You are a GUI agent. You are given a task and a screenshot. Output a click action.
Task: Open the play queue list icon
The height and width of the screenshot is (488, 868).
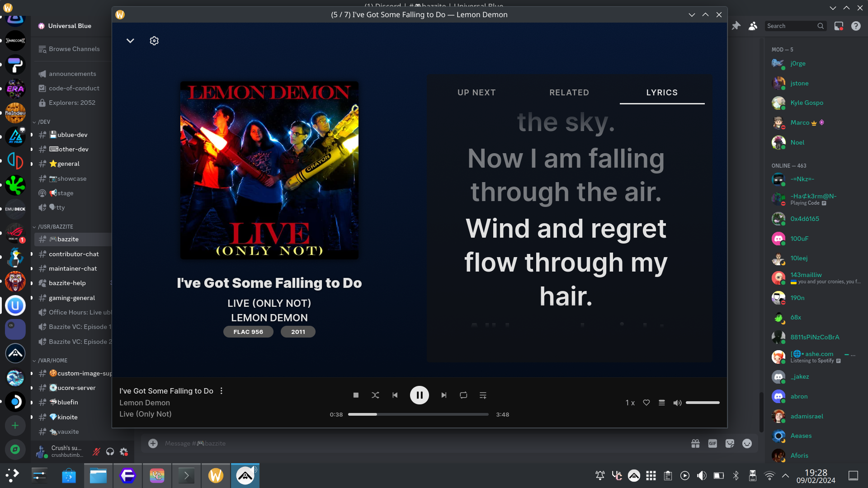[x=662, y=403]
